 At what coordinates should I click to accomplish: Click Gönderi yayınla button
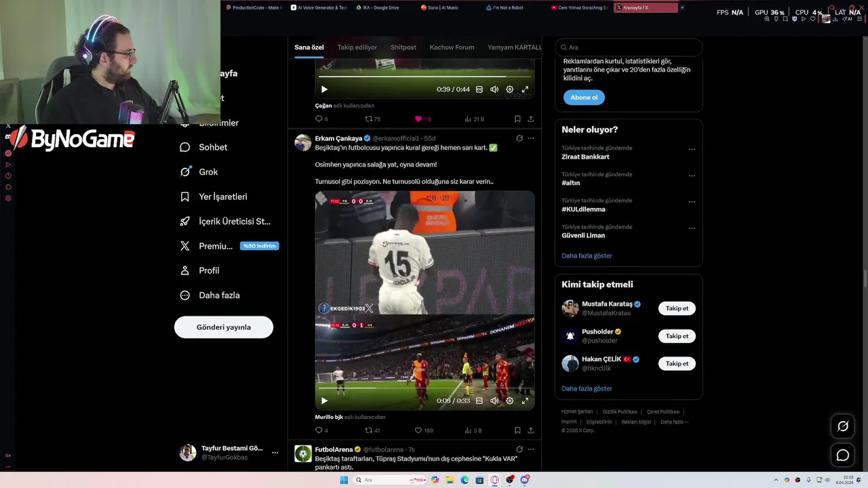point(224,327)
